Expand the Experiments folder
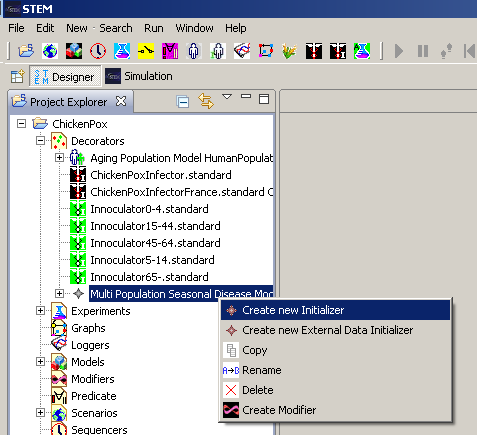 click(x=40, y=311)
